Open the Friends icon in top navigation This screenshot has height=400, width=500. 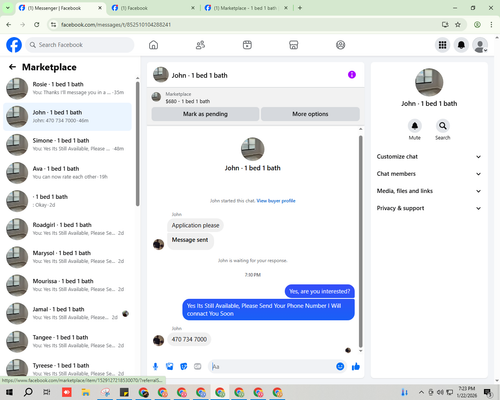coord(200,45)
